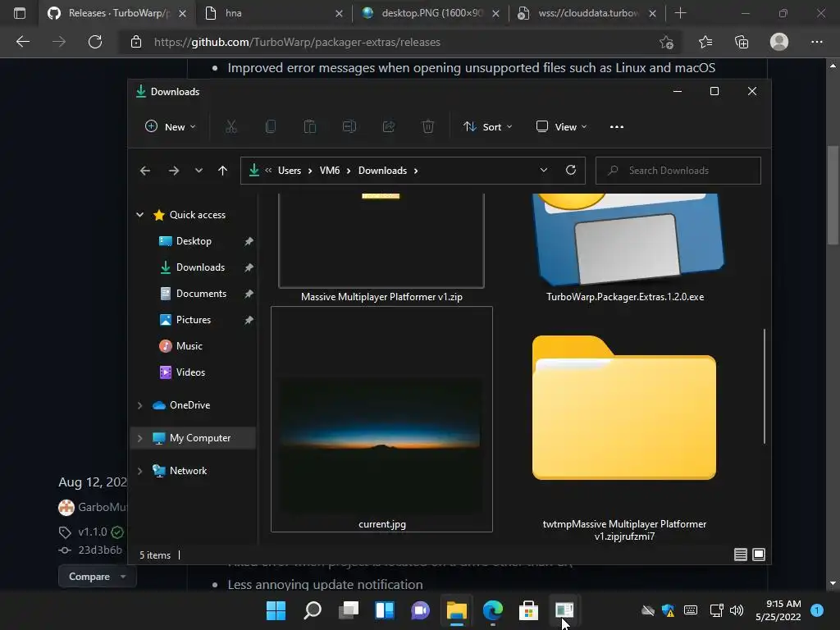Open Chat app on taskbar
Viewport: 840px width, 630px height.
pos(421,610)
